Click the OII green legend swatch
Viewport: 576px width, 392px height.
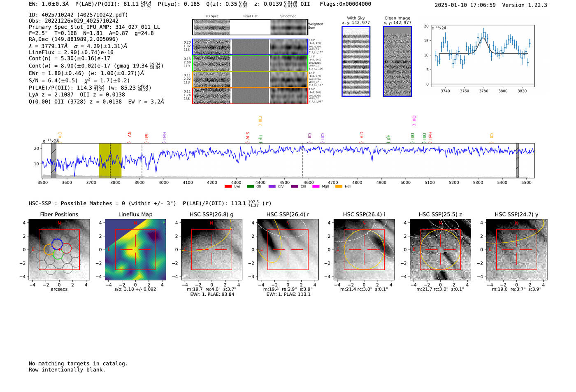tap(250, 187)
